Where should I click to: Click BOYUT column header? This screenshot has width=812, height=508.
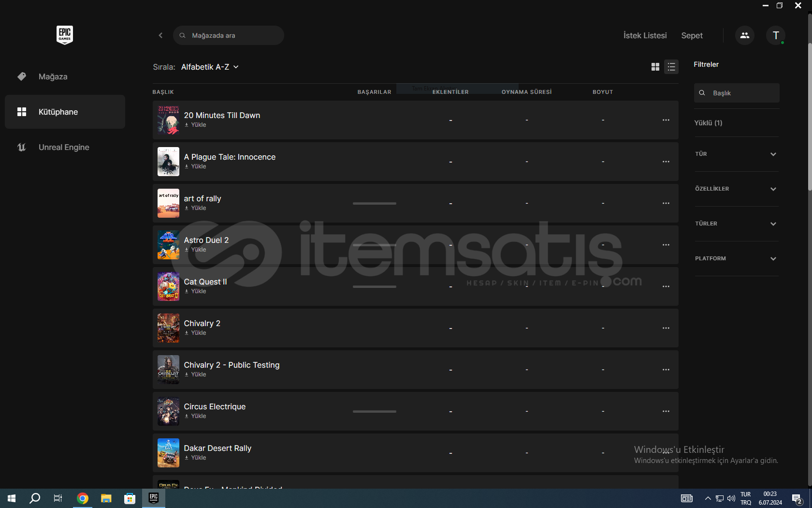(603, 92)
